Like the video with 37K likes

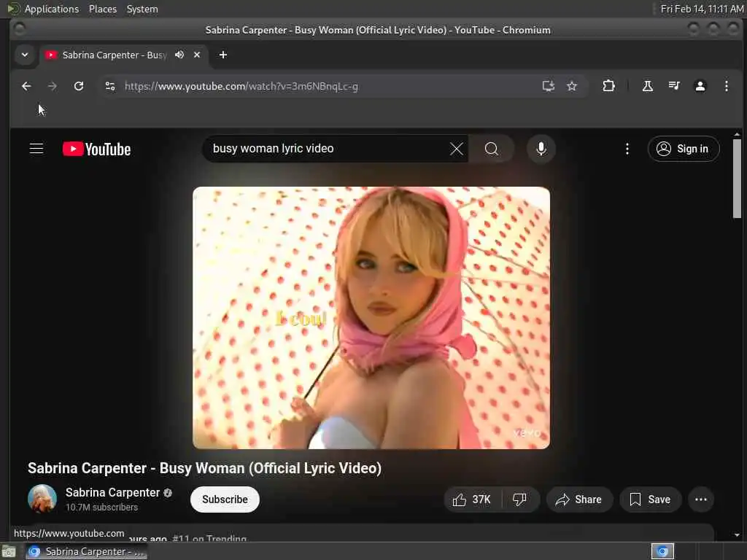coord(472,499)
